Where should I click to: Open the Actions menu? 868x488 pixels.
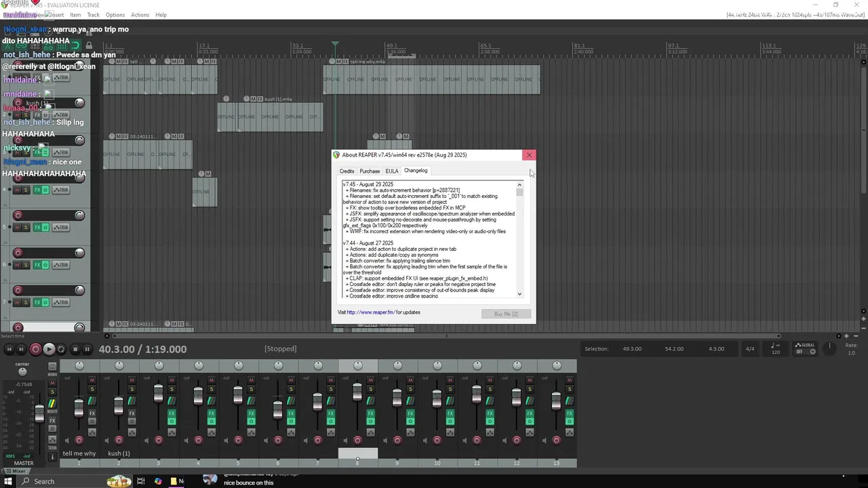click(140, 15)
